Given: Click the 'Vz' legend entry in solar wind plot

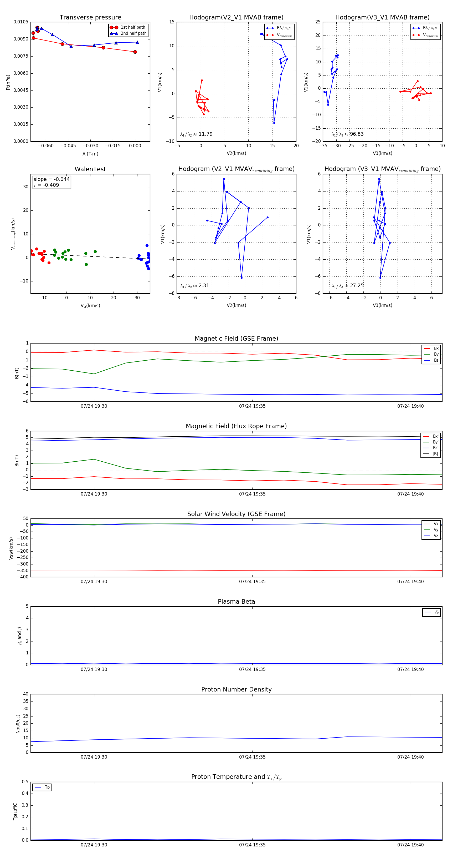Looking at the screenshot, I should coord(431,536).
